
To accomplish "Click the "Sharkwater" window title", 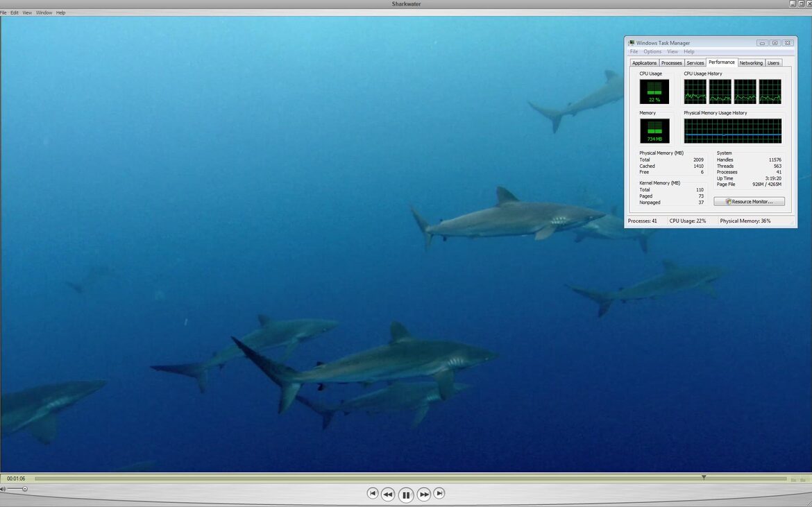I will click(406, 4).
